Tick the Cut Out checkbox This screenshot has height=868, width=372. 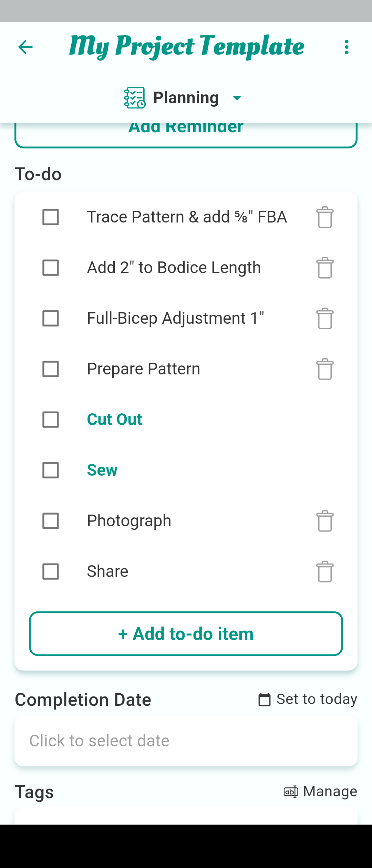pos(51,420)
